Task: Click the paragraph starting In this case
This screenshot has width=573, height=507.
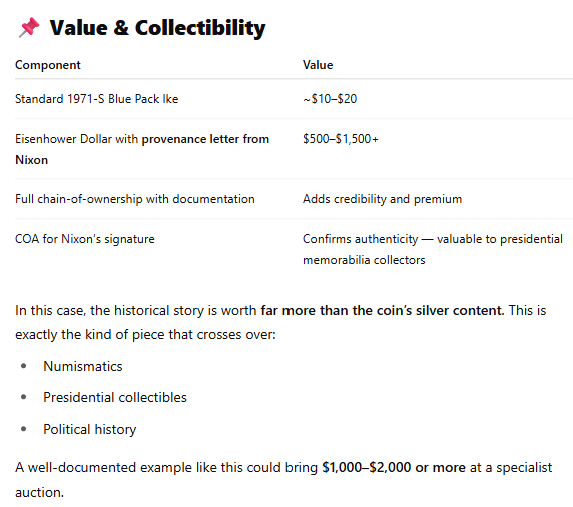Action: pos(281,322)
